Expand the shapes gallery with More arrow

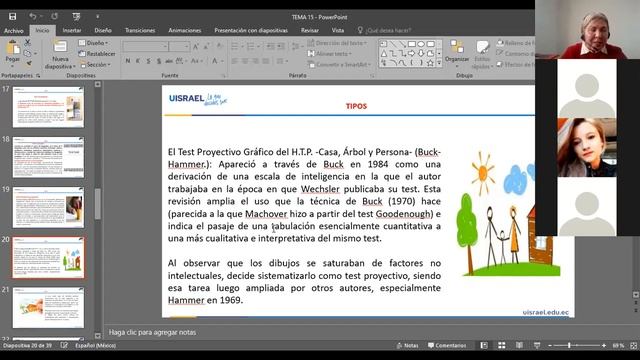pyautogui.click(x=439, y=63)
